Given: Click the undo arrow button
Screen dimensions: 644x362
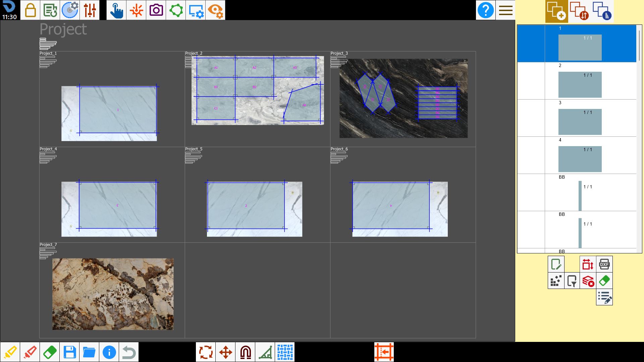Looking at the screenshot, I should [x=129, y=352].
